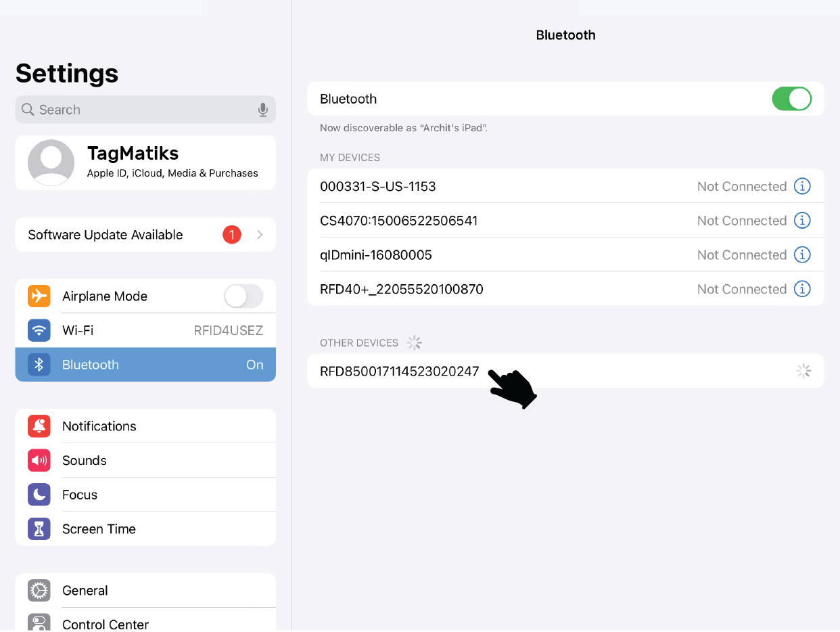Tap the Focus moon icon
Viewport: 840px width, 632px height.
(39, 495)
